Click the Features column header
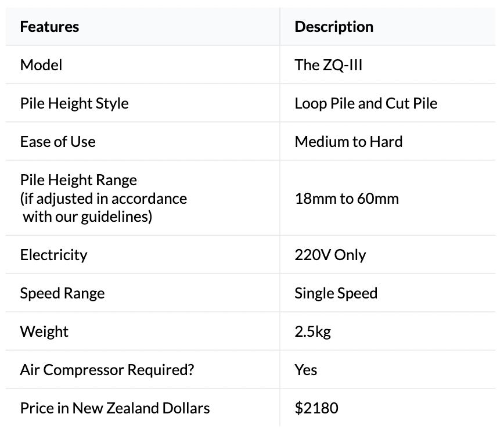The image size is (504, 432). pyautogui.click(x=49, y=27)
